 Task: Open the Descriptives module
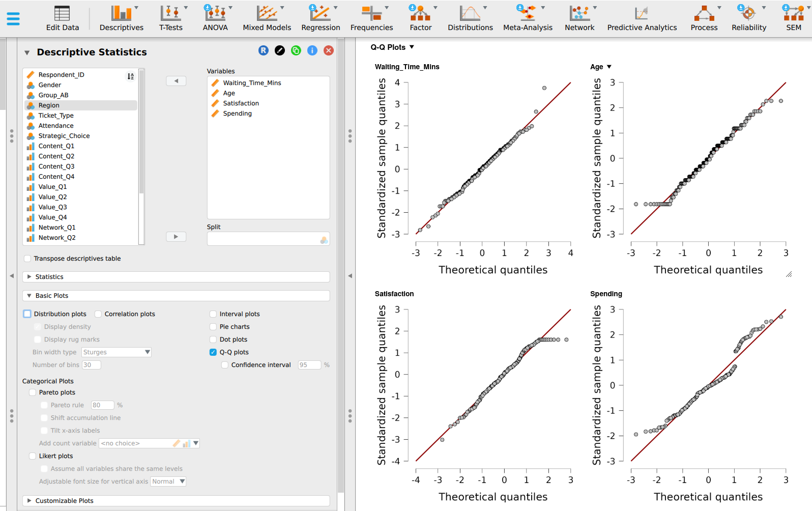click(x=121, y=18)
